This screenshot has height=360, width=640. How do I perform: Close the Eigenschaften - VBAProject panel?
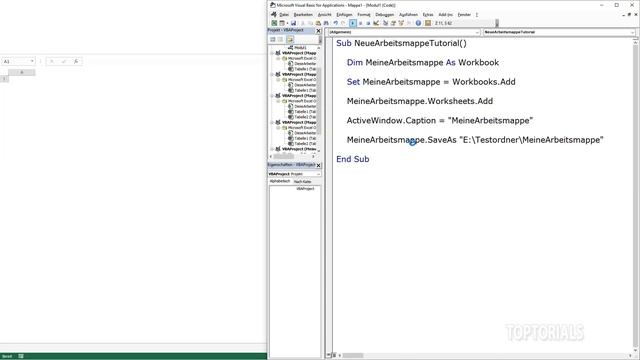[318, 165]
